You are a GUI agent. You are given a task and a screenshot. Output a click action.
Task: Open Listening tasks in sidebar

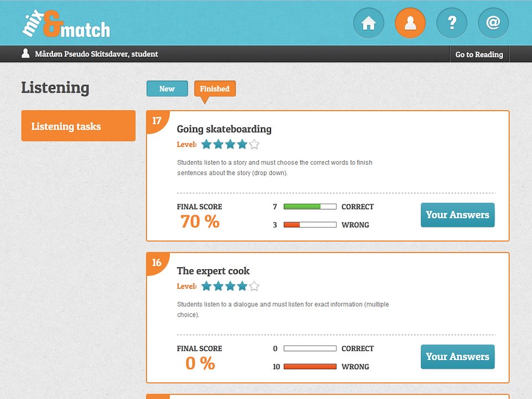[78, 126]
